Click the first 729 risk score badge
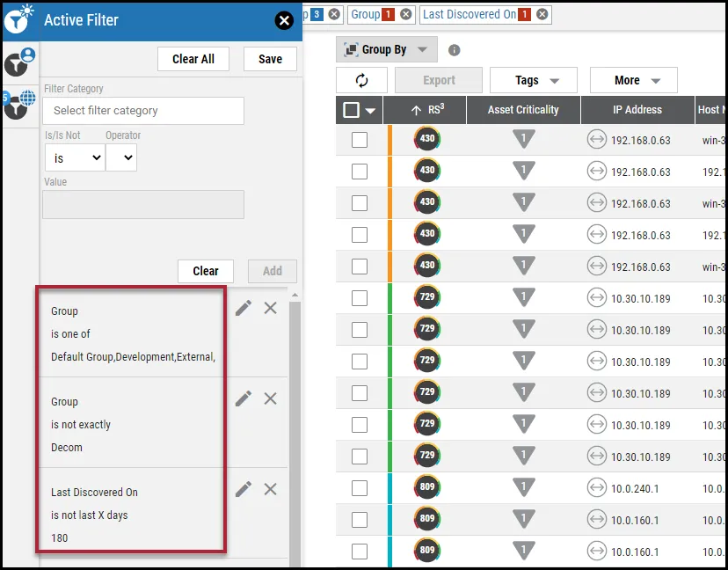Viewport: 728px width, 570px height. click(x=426, y=296)
